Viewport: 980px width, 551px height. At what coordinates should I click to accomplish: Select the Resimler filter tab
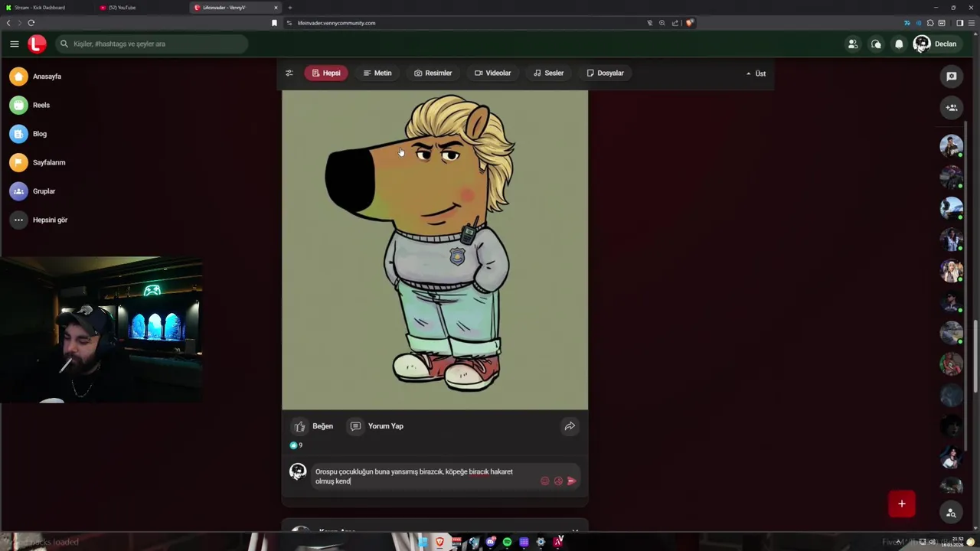(x=433, y=73)
